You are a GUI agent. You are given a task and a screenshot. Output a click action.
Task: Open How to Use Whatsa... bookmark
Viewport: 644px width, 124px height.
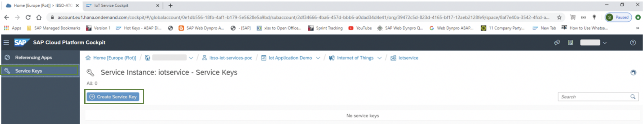click(x=585, y=28)
